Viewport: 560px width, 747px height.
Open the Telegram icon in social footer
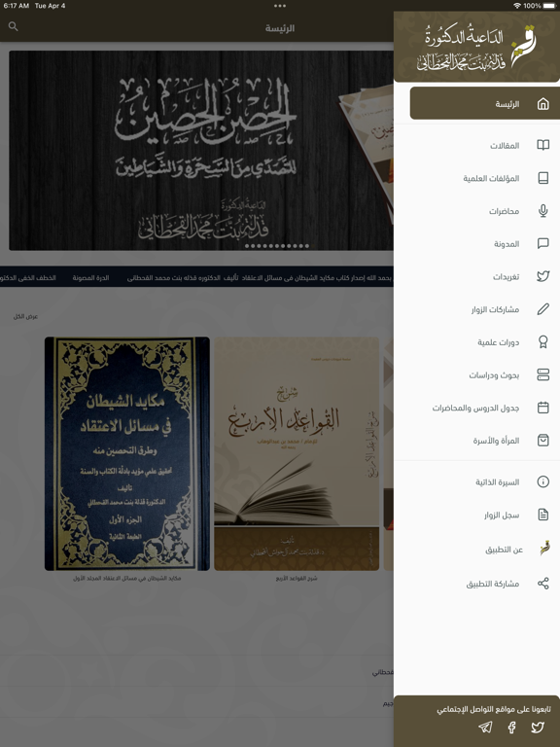pyautogui.click(x=485, y=727)
